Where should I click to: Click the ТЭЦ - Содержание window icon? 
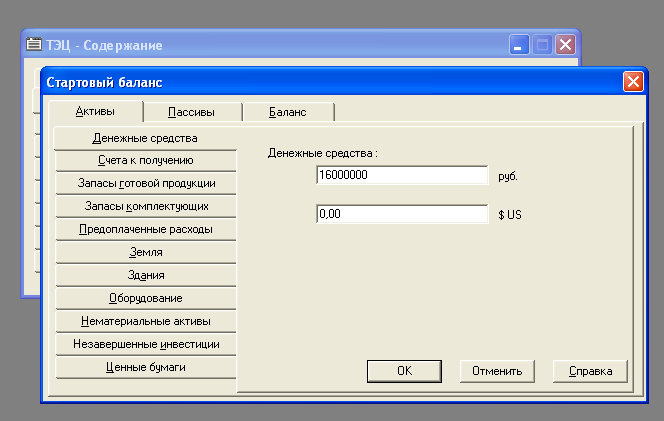coord(34,44)
